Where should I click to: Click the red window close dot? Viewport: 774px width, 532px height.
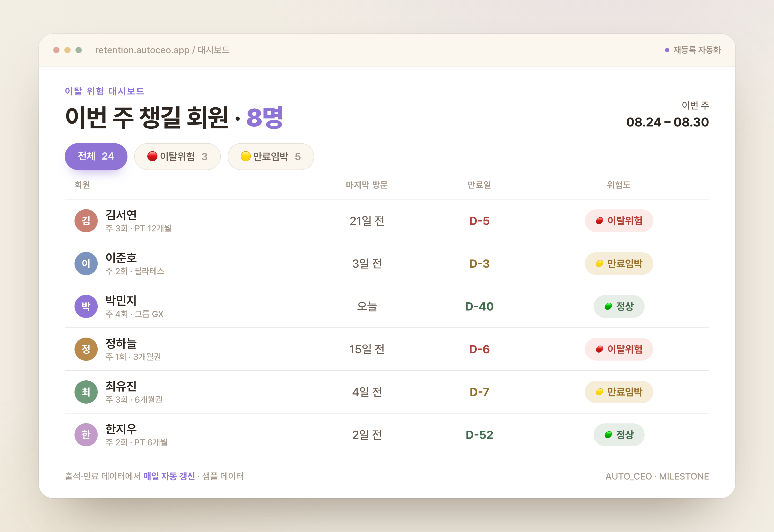[56, 50]
